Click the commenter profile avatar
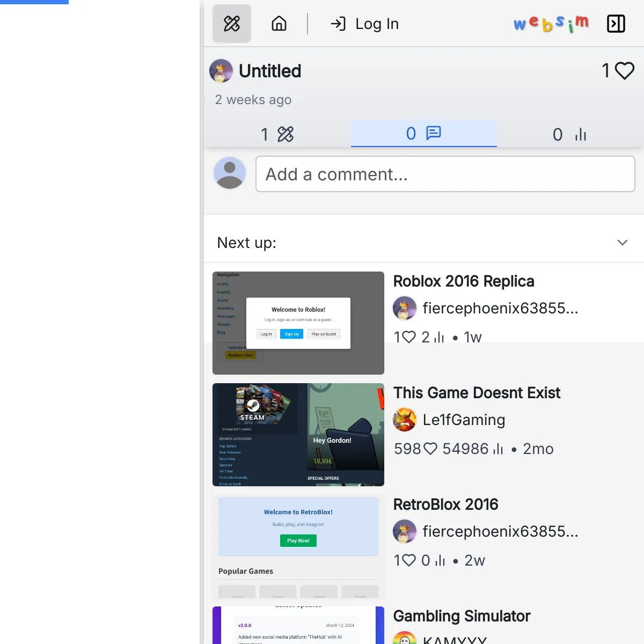The height and width of the screenshot is (644, 644). click(x=230, y=173)
